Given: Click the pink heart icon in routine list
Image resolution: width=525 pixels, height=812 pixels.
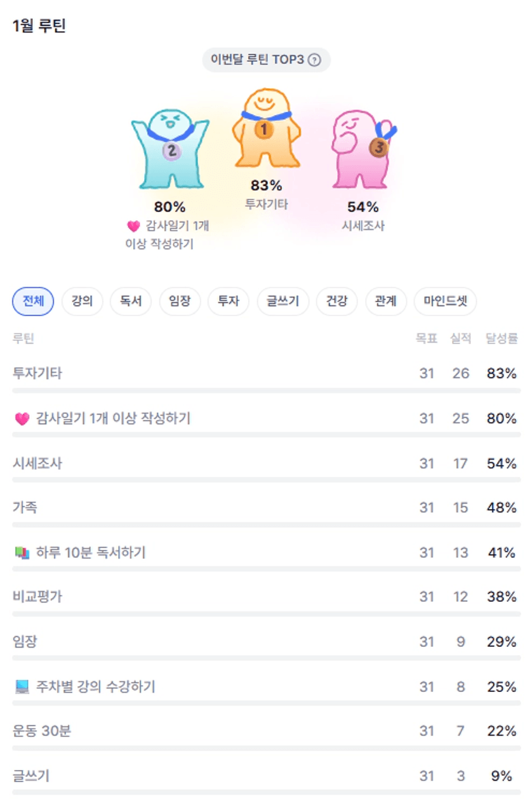Looking at the screenshot, I should 22,419.
